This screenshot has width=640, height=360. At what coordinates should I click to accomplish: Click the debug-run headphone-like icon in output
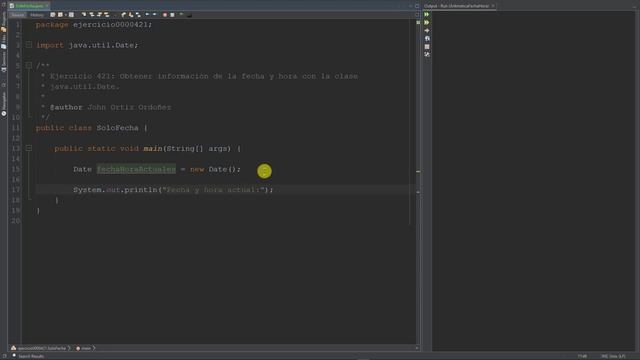tap(427, 38)
